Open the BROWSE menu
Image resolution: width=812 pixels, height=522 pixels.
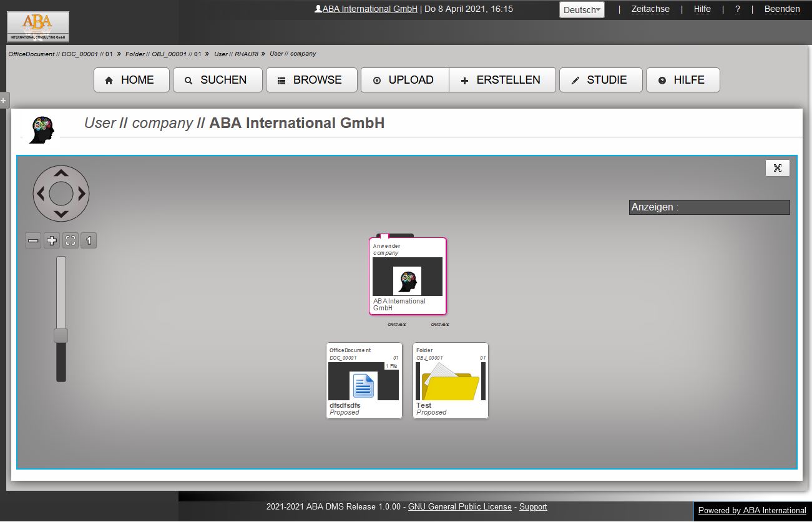pyautogui.click(x=311, y=80)
